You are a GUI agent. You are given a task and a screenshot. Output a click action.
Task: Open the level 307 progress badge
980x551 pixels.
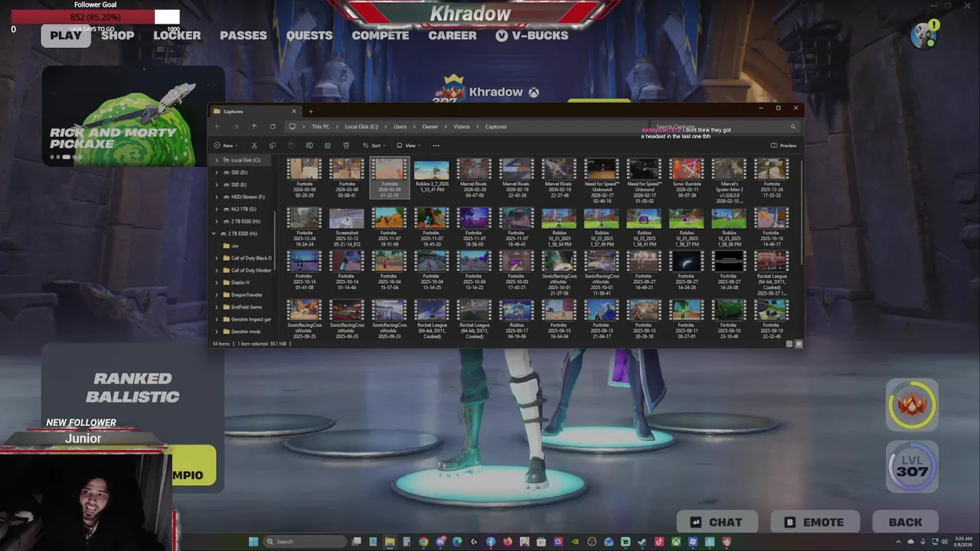click(x=912, y=467)
